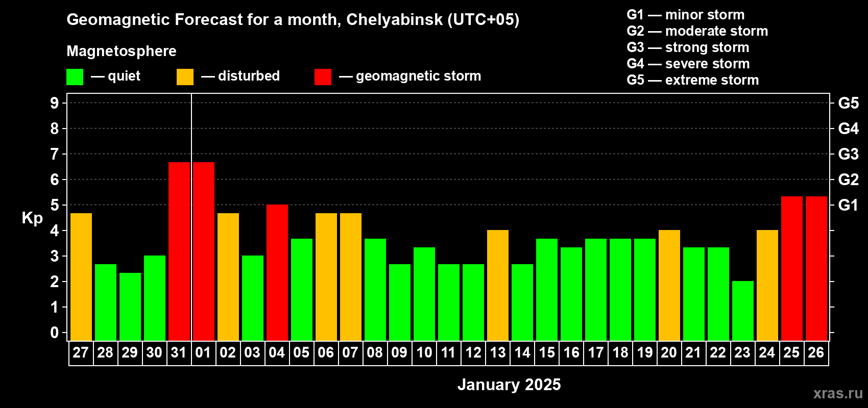
Task: Click 'G4 — severe storm' legend line
Action: coord(688,64)
